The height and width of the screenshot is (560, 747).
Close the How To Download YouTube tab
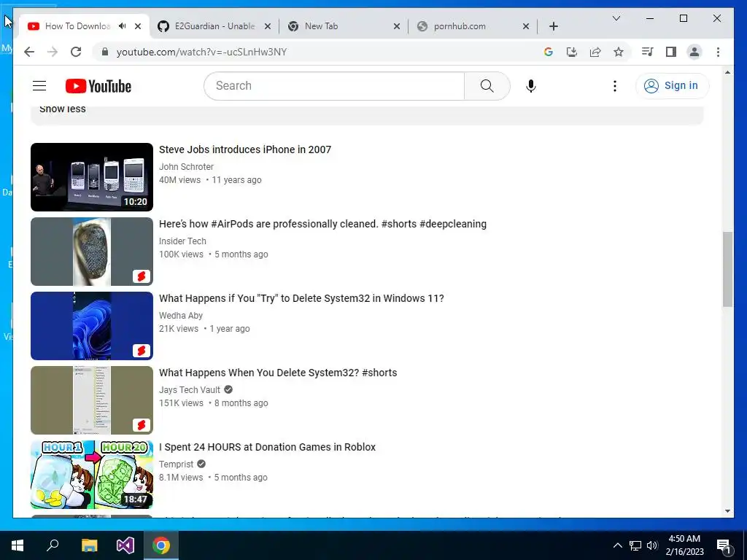[x=138, y=26]
